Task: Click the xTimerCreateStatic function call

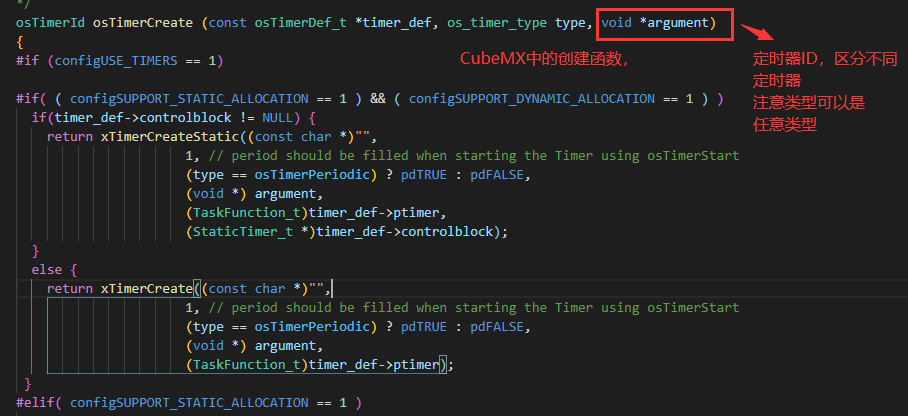Action: 170,137
